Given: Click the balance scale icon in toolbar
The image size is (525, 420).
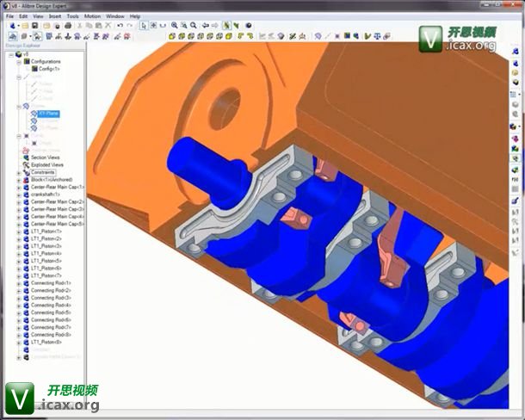Looking at the screenshot, I should pyautogui.click(x=377, y=36).
